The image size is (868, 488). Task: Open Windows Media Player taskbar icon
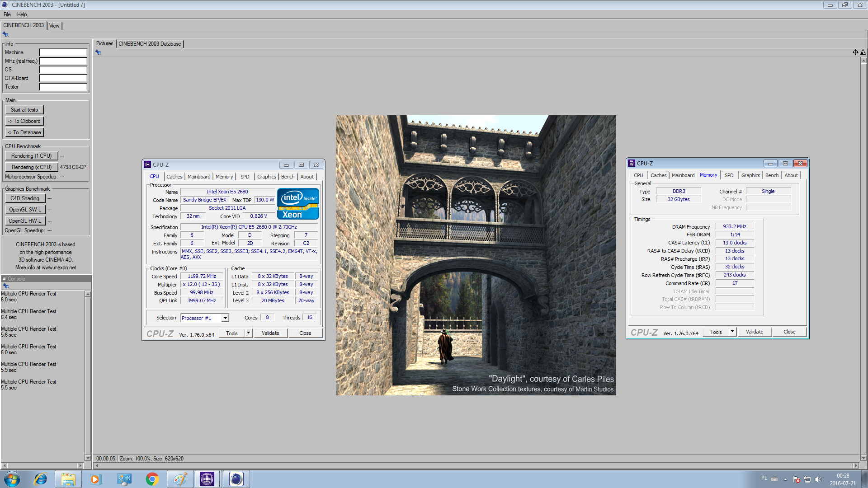coord(95,479)
